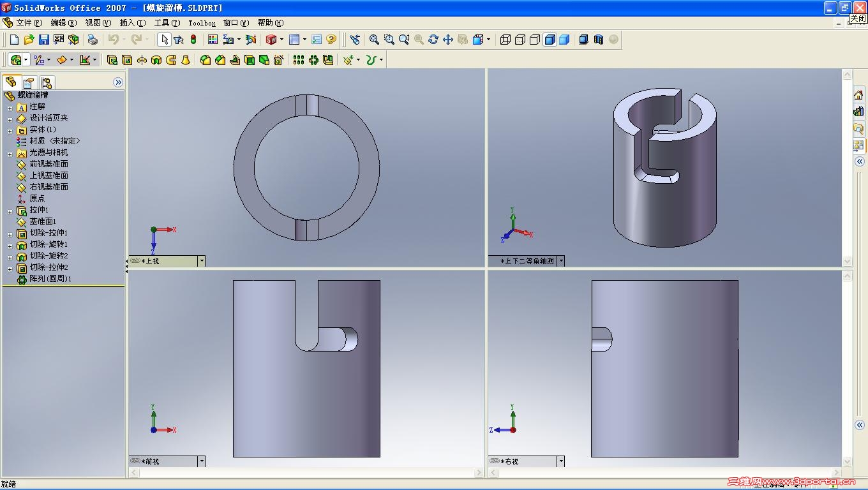868x490 pixels.
Task: Switch display to Wireframe mode
Action: 505,40
